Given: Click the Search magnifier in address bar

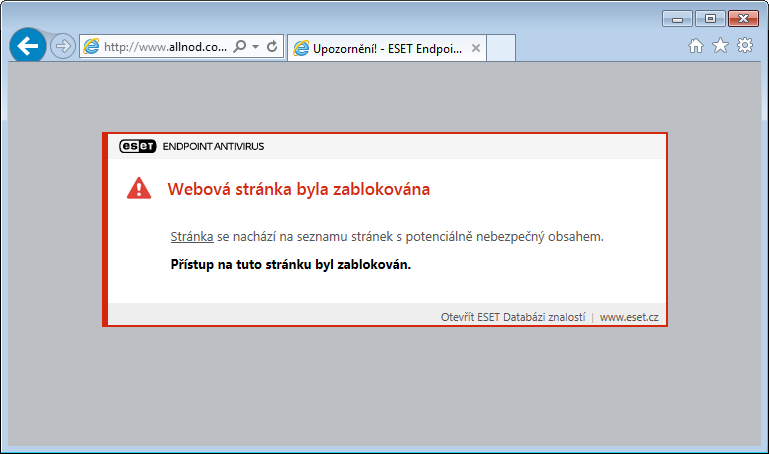Looking at the screenshot, I should click(240, 47).
